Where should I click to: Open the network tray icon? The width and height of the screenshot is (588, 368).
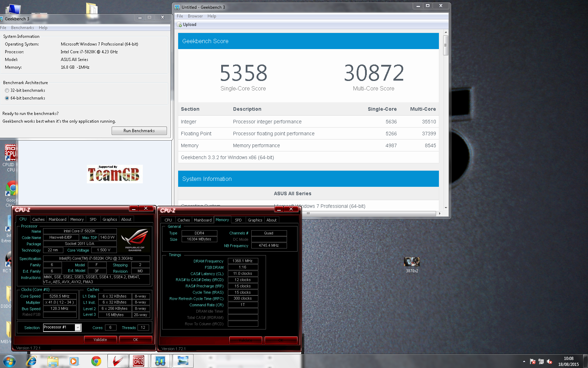(x=541, y=361)
